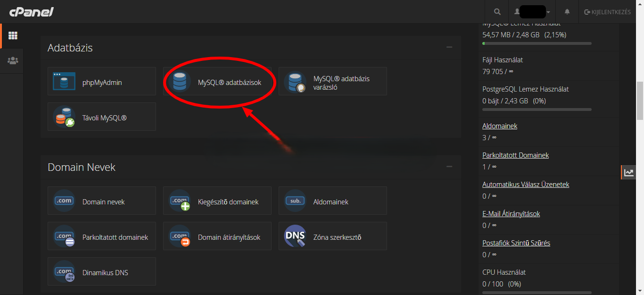Open the Zóna szerkesztő DNS icon

click(x=295, y=236)
